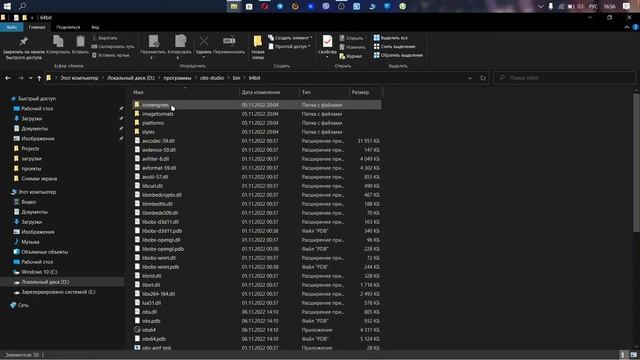Select the obs64.pdb file

(x=154, y=339)
